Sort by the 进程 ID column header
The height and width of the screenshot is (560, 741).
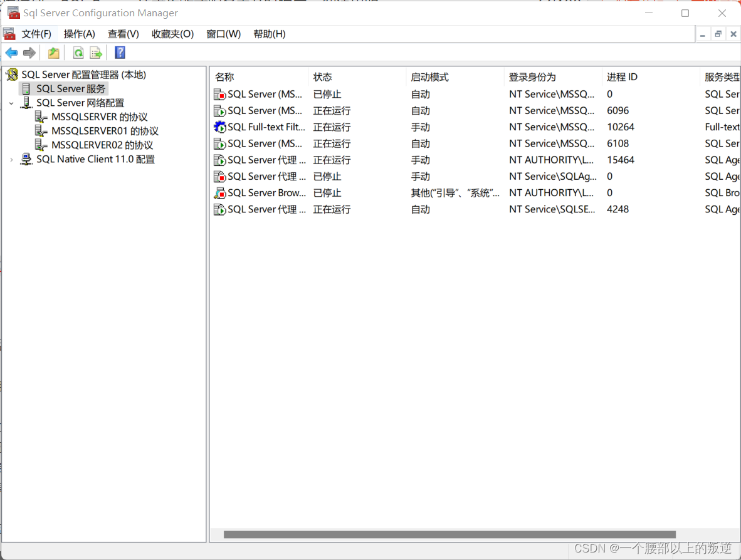pyautogui.click(x=650, y=77)
